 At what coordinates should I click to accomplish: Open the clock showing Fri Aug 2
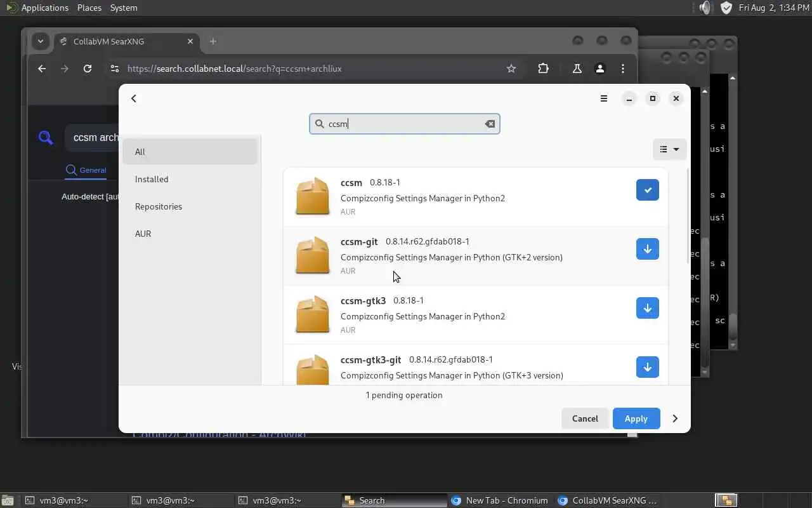pos(775,8)
